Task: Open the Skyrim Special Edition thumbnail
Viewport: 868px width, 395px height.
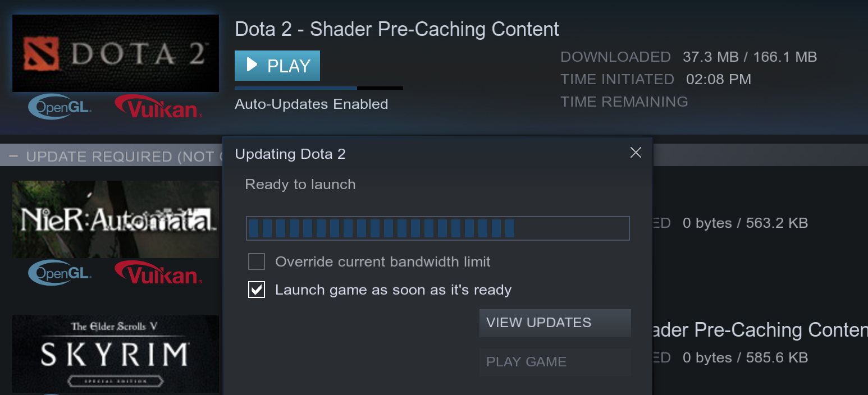Action: click(115, 355)
